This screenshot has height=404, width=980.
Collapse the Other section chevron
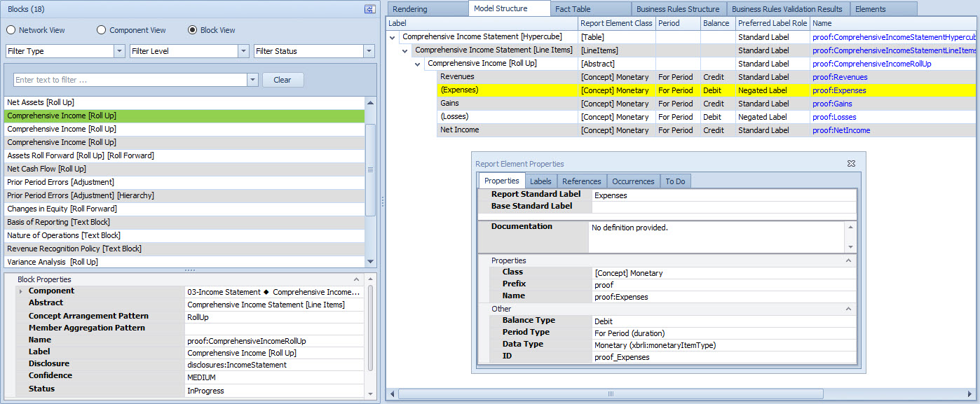coord(848,309)
